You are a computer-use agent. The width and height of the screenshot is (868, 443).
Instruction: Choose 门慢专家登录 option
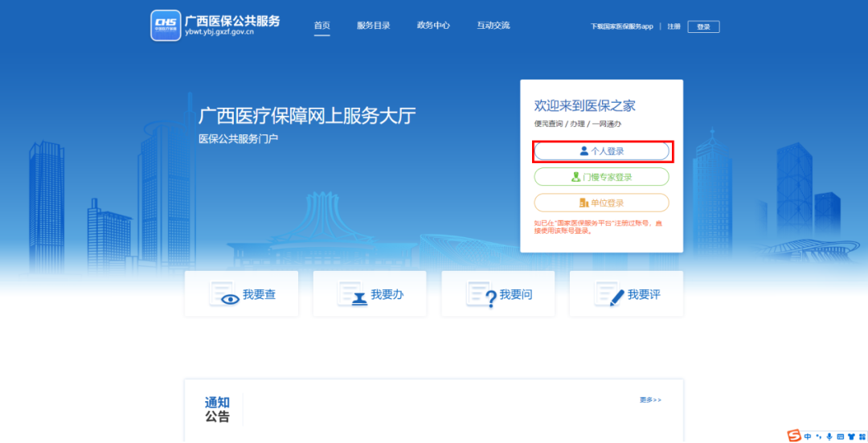[602, 177]
